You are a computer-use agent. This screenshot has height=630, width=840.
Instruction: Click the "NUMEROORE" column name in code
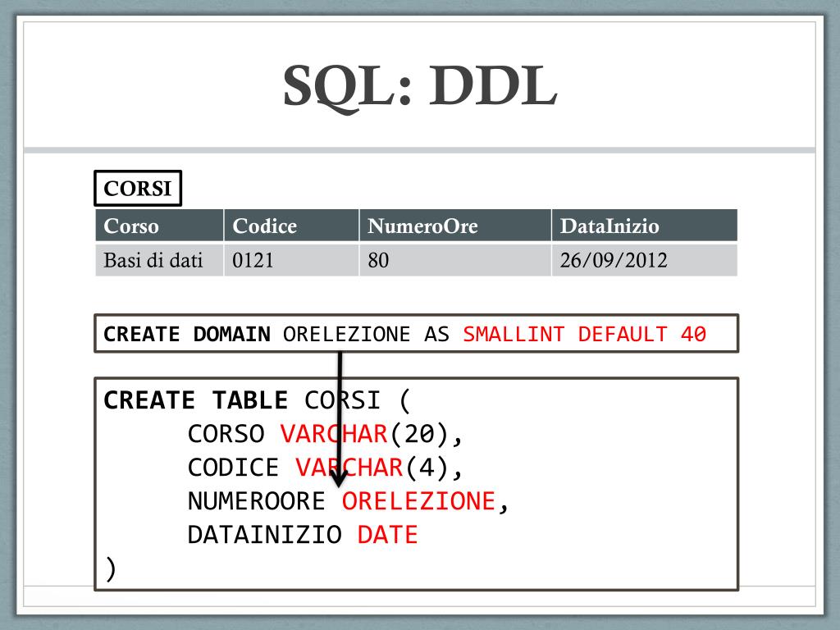257,501
